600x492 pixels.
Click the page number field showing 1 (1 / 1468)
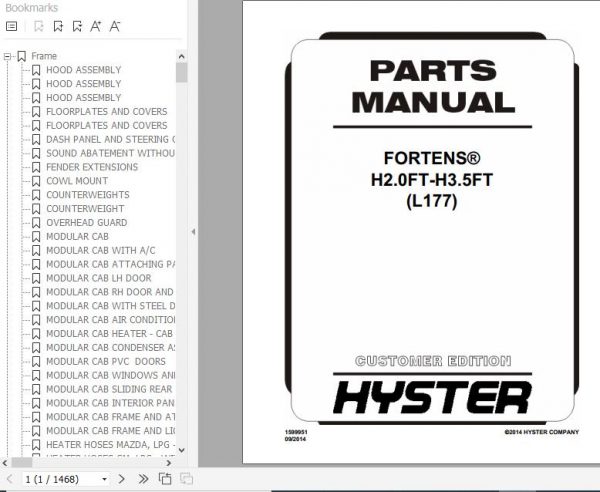point(61,479)
